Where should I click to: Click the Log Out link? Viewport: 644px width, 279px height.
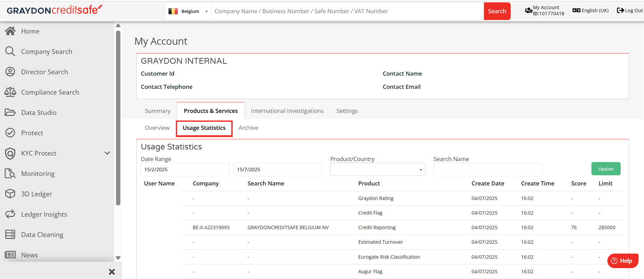coord(630,11)
